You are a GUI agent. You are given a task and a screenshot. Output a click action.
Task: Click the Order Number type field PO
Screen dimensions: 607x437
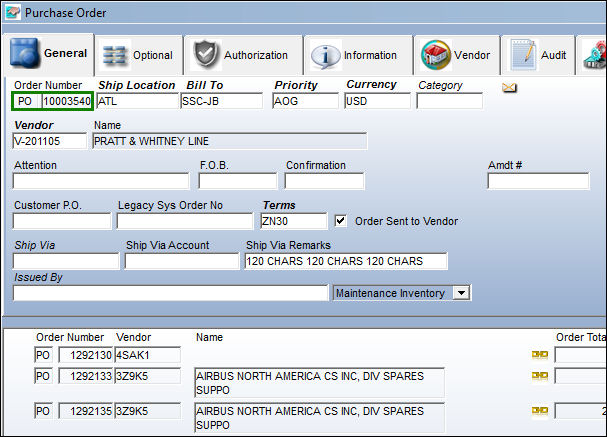point(26,101)
